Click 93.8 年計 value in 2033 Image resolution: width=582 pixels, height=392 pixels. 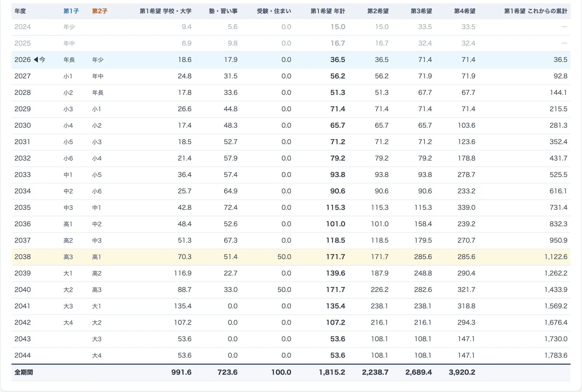[x=338, y=175]
